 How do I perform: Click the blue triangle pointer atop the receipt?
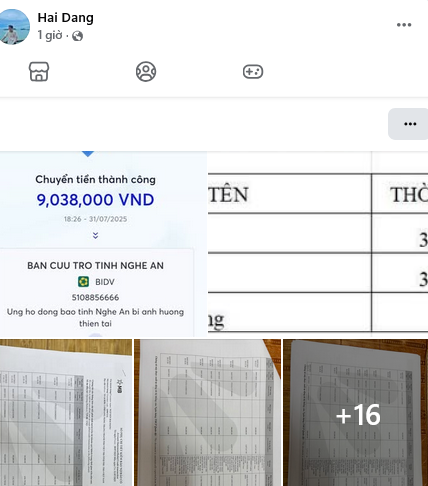[88, 154]
